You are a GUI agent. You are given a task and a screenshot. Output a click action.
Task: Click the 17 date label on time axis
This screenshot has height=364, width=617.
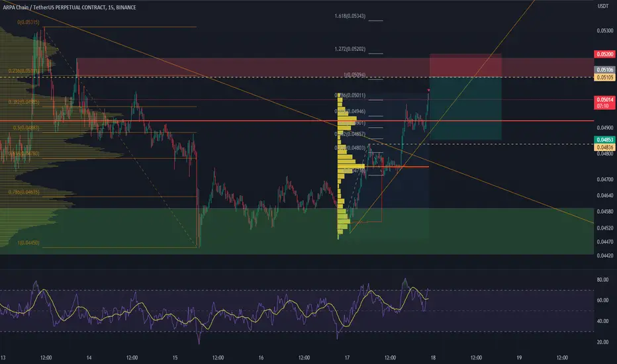347,357
